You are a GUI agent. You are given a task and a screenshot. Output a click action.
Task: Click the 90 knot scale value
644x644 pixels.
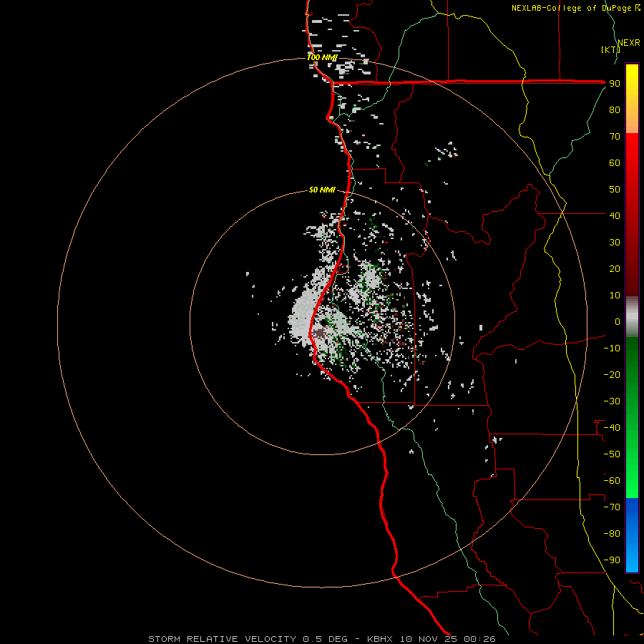pyautogui.click(x=615, y=84)
